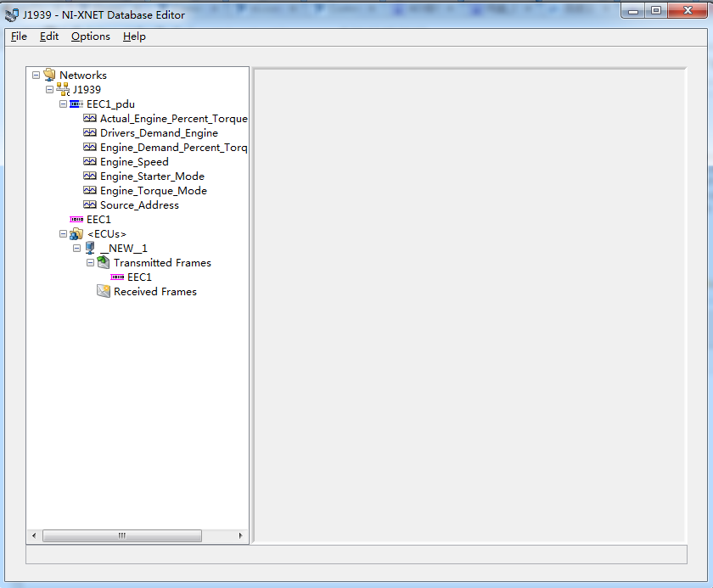Click the signal icon beside Engine_Starter_Mode
713x588 pixels.
pos(90,176)
